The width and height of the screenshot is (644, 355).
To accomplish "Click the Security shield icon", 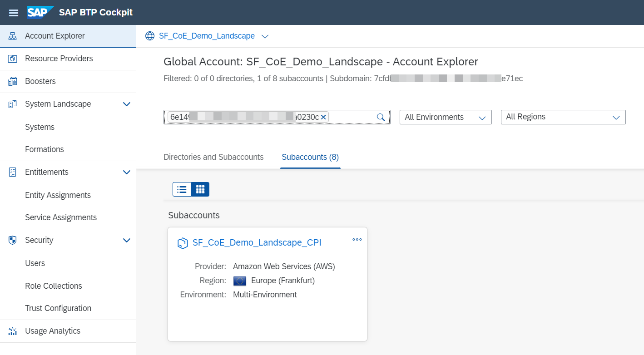I will 13,241.
